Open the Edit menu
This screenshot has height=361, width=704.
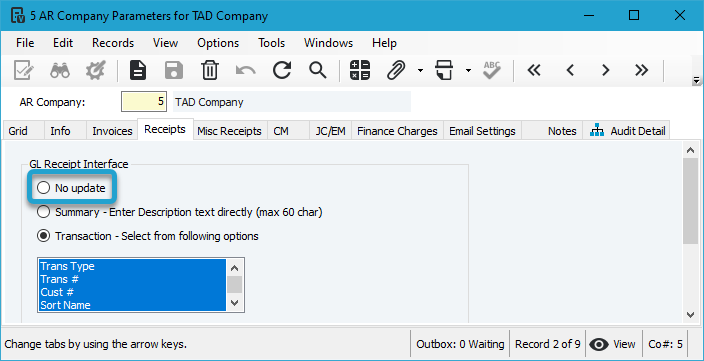point(63,43)
